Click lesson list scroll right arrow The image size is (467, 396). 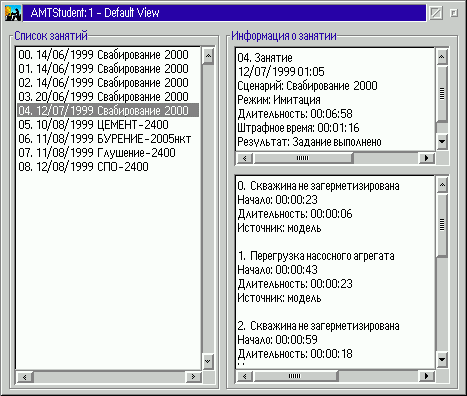(x=193, y=377)
